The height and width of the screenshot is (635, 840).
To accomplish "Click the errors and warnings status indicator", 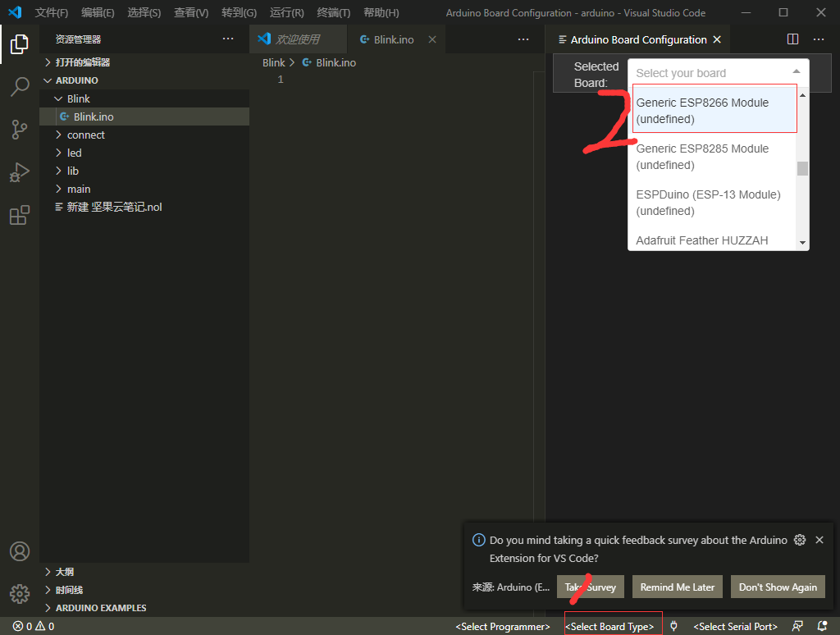I will [x=34, y=626].
